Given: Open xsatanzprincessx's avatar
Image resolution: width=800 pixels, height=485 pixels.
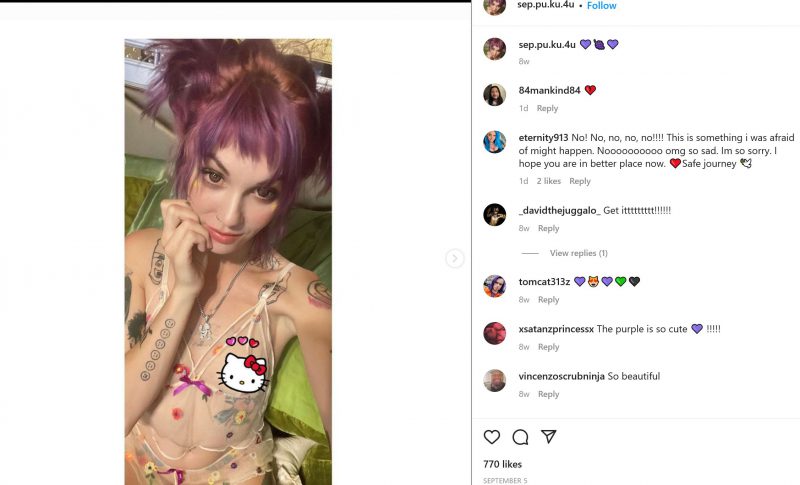Looking at the screenshot, I should click(494, 333).
